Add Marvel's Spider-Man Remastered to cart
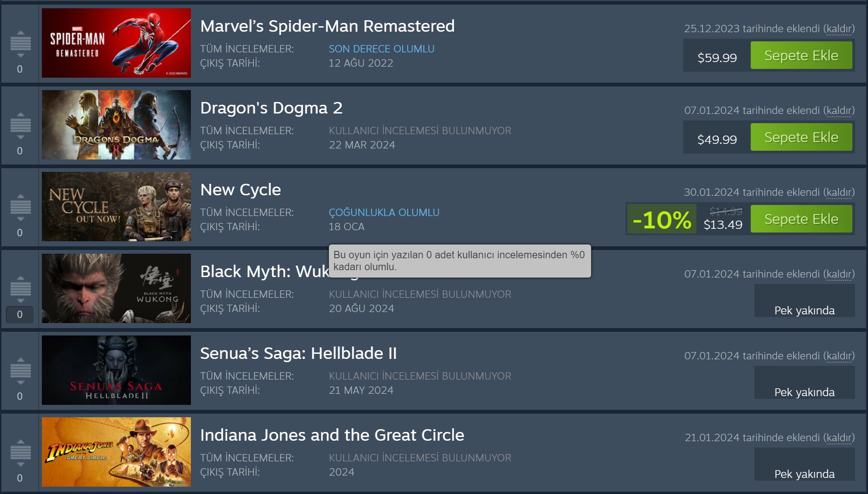Viewport: 868px width, 494px height. tap(801, 56)
